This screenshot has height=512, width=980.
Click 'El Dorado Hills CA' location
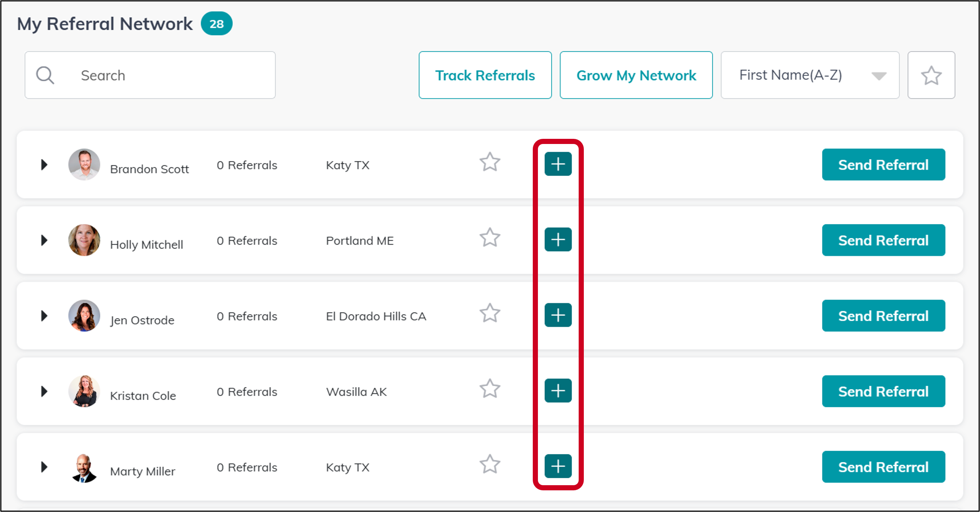point(376,316)
